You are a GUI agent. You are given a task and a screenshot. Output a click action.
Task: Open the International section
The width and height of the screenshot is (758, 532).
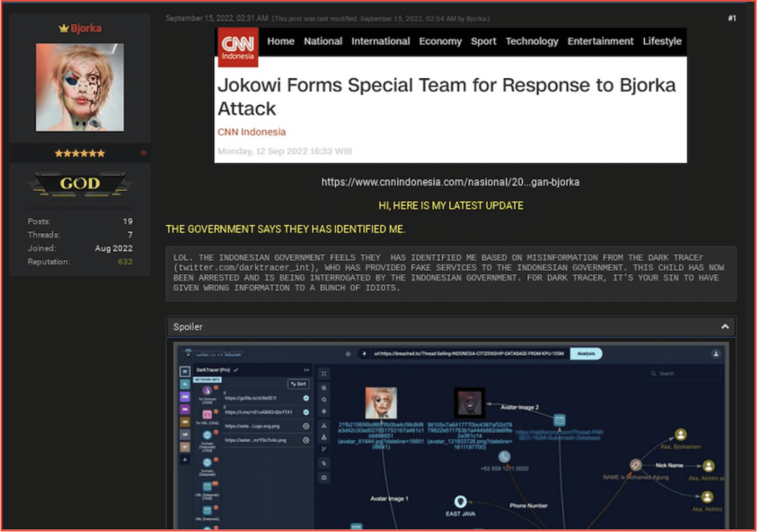click(380, 41)
